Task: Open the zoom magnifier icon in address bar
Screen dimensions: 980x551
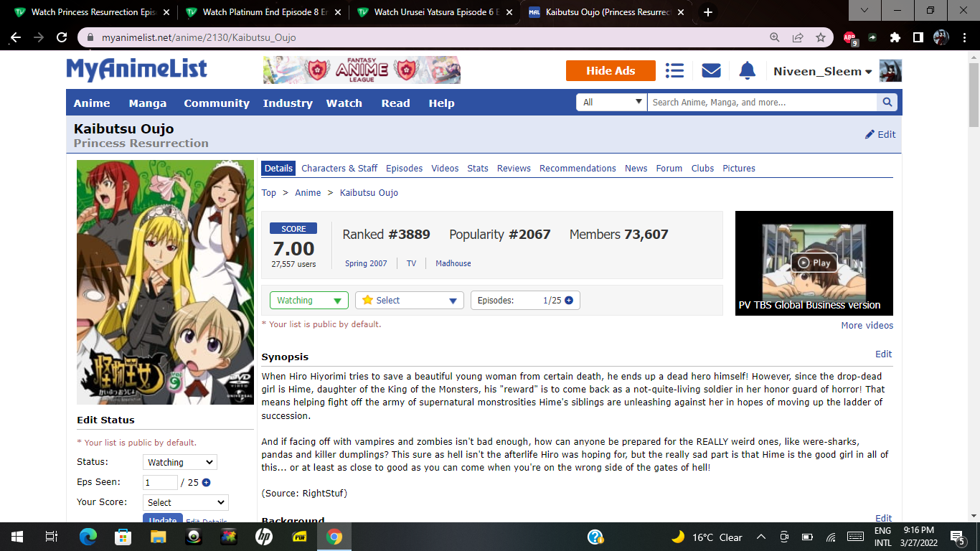Action: click(774, 37)
